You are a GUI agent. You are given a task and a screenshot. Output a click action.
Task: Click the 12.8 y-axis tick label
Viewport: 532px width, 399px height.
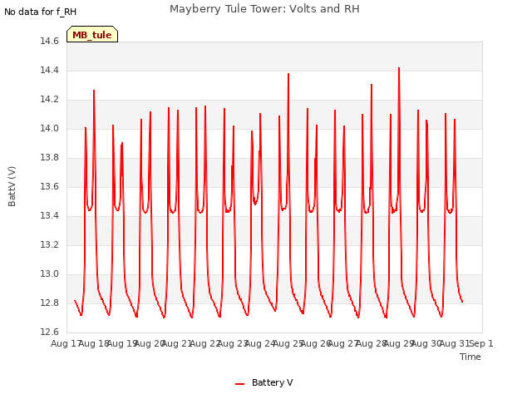pyautogui.click(x=49, y=303)
